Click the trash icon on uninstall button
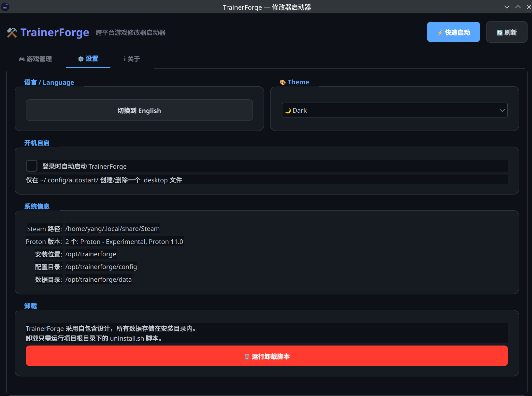This screenshot has height=396, width=532. (247, 357)
